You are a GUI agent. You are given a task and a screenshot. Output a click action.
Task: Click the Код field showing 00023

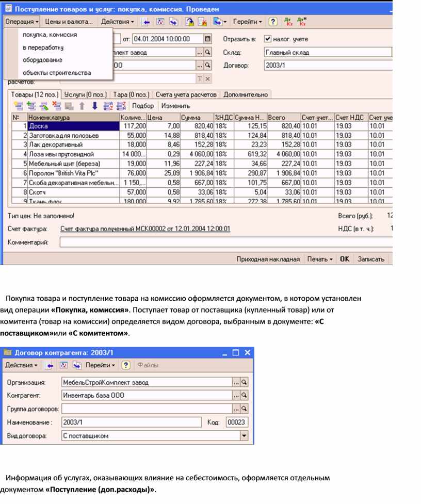[237, 422]
